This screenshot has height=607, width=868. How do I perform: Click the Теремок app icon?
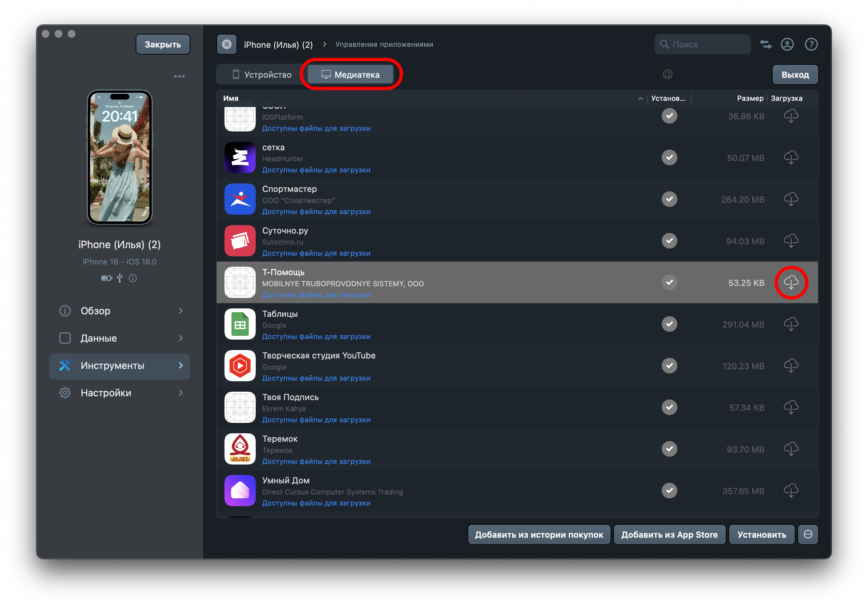[x=240, y=449]
